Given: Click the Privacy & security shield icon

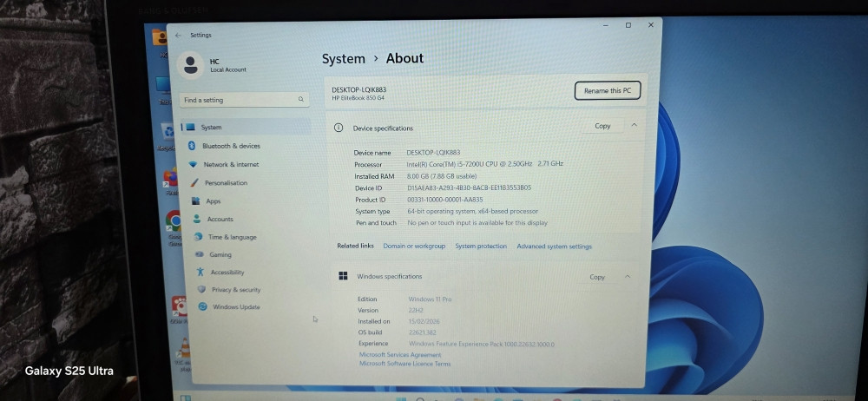Looking at the screenshot, I should (x=201, y=289).
